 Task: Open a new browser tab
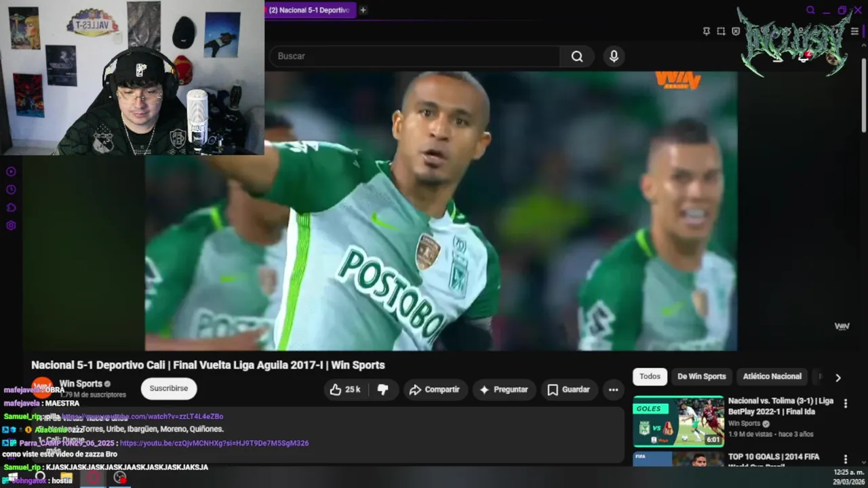pos(363,10)
